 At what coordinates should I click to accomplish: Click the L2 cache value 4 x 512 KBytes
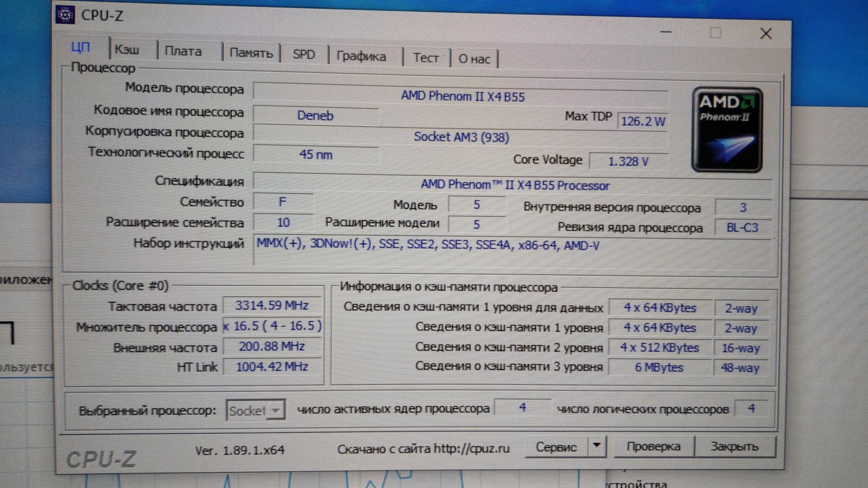click(x=660, y=348)
